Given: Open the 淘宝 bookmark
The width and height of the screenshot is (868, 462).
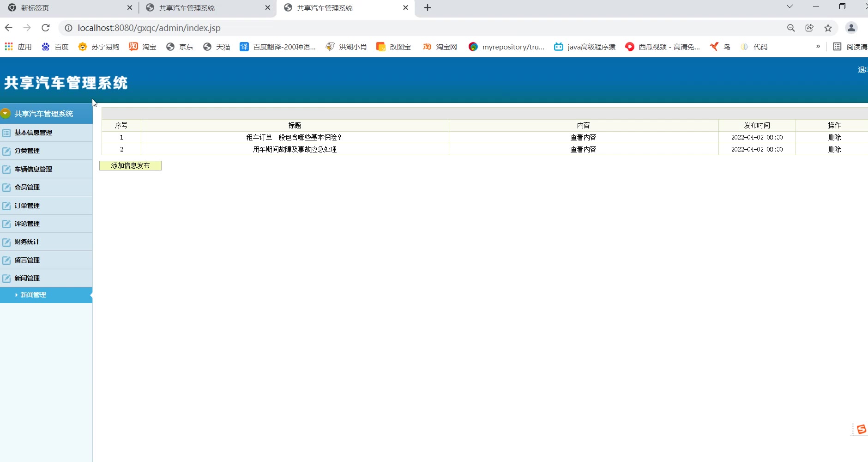Looking at the screenshot, I should pyautogui.click(x=143, y=47).
